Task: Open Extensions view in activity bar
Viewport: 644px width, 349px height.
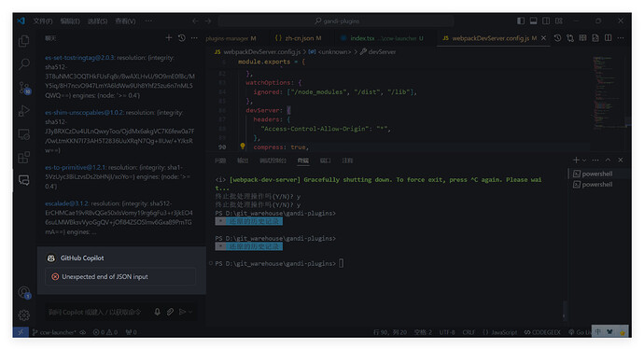Action: [x=24, y=158]
